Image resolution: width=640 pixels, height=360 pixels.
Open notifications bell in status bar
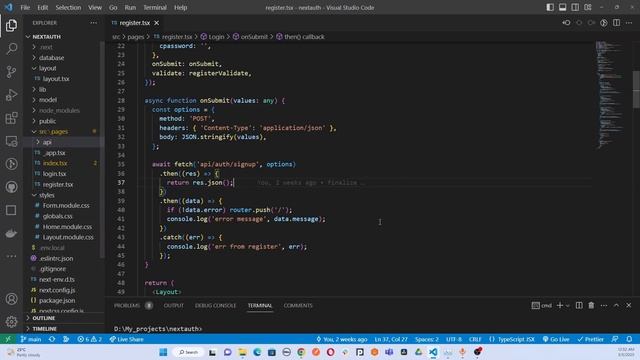coord(629,339)
